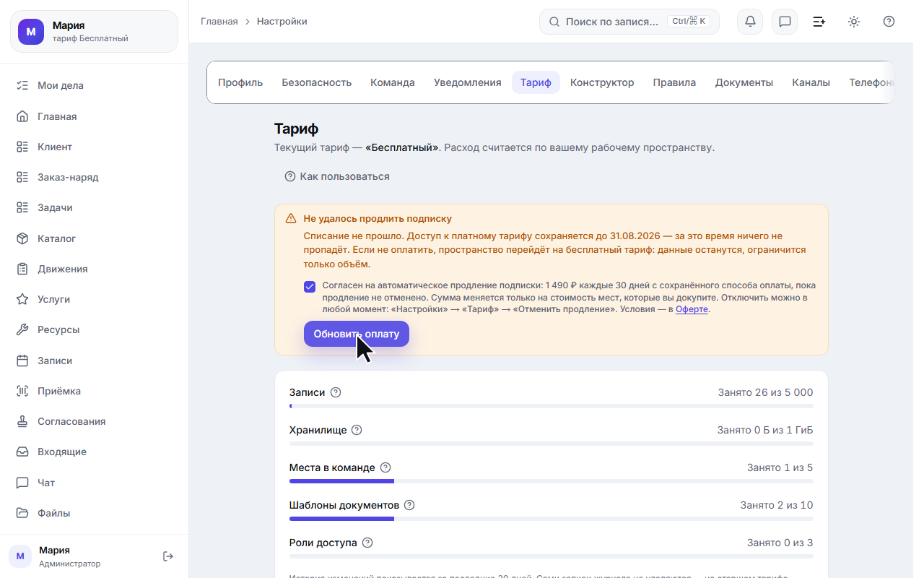This screenshot has height=578, width=924.
Task: Click the Не удалось продлить подписку heading
Action: (x=378, y=218)
